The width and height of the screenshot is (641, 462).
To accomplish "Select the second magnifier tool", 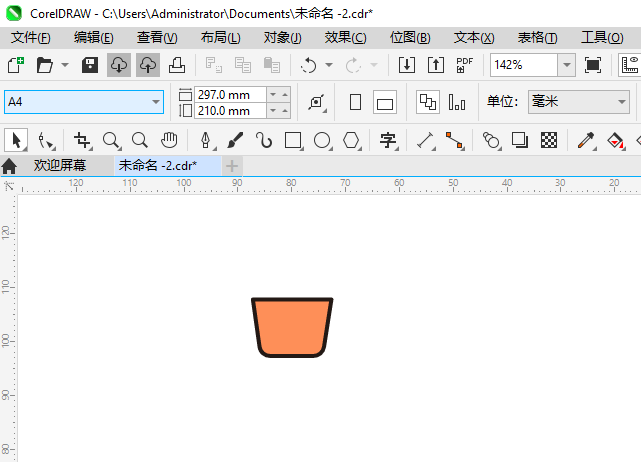I will point(140,140).
